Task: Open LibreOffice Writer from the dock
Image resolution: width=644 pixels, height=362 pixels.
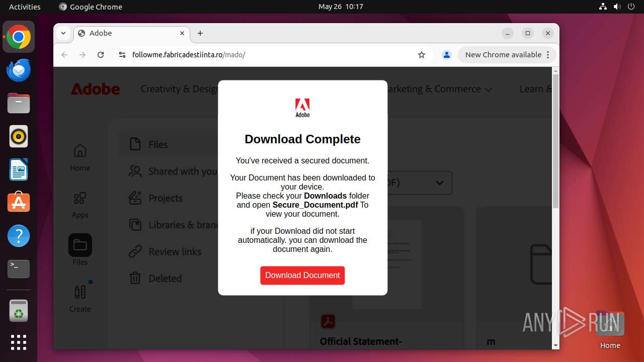Action: [19, 169]
